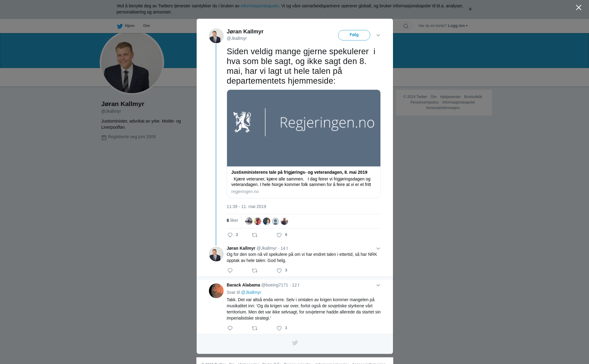The image size is (589, 364).
Task: Follow Jøran Kallmyr with the Følg button
Action: pyautogui.click(x=354, y=35)
